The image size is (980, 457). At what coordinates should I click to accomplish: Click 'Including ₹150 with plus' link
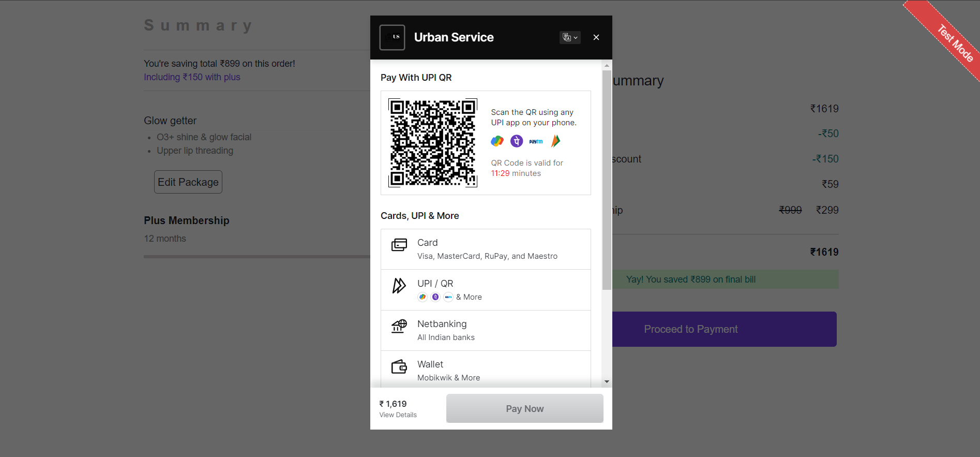click(192, 77)
